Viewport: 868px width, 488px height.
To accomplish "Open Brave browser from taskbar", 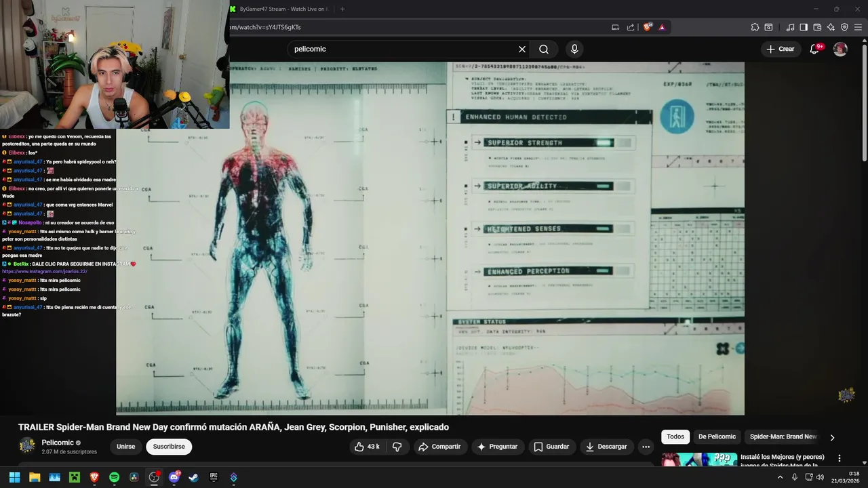I will 94,477.
